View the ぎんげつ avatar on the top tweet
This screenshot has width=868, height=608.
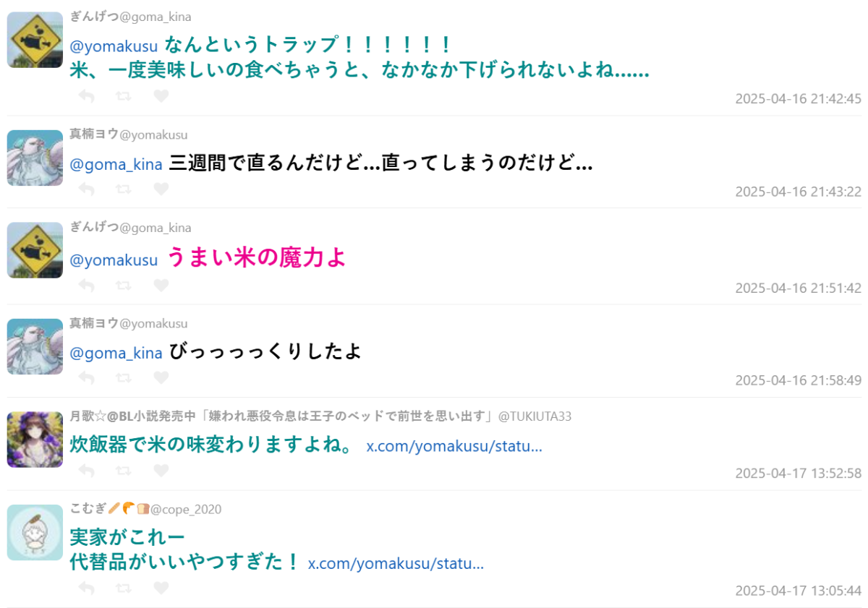35,40
